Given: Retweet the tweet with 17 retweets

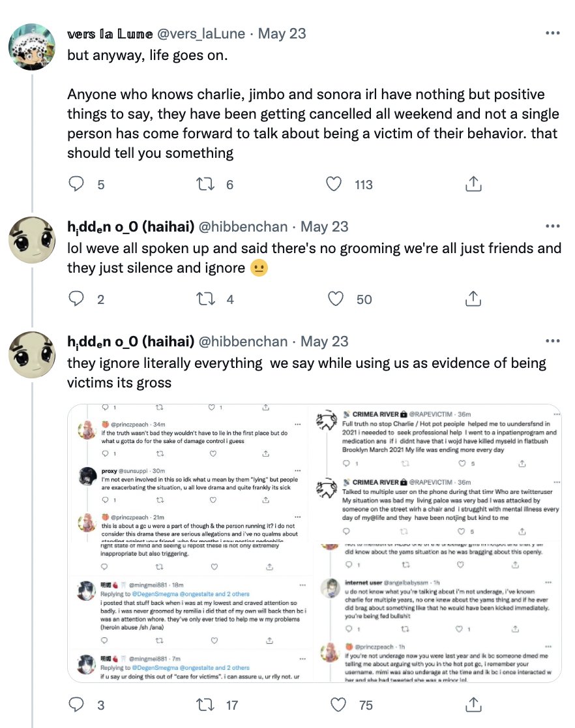Looking at the screenshot, I should tap(205, 705).
